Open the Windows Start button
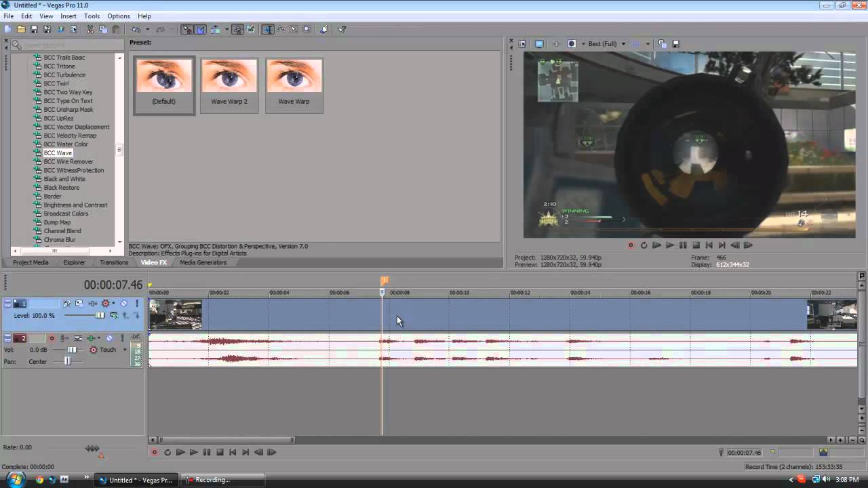The image size is (868, 488). 14,479
